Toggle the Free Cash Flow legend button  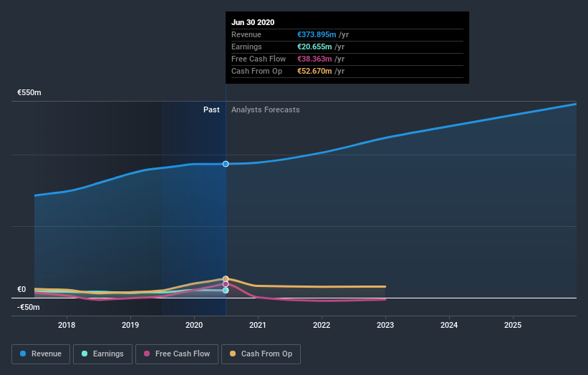(x=177, y=354)
